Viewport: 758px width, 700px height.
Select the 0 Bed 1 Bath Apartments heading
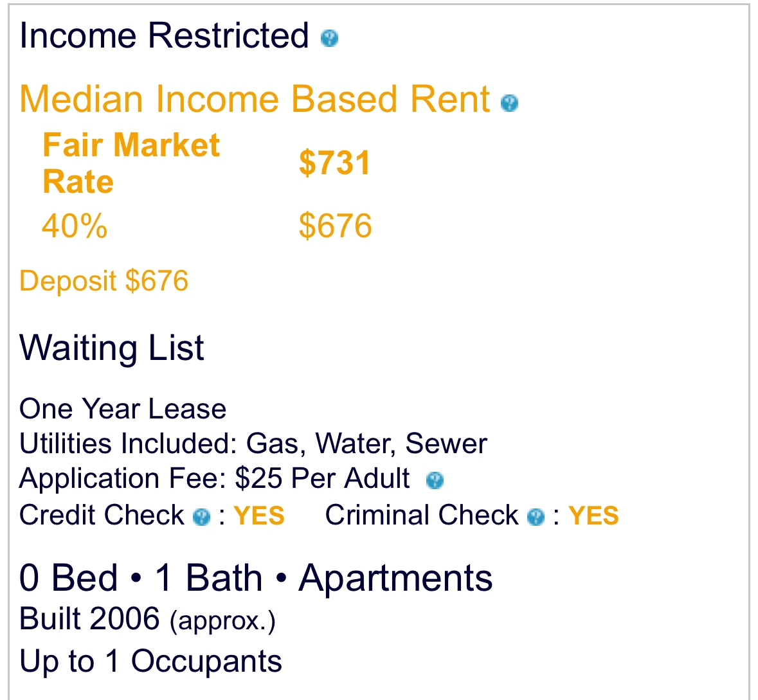coord(256,578)
